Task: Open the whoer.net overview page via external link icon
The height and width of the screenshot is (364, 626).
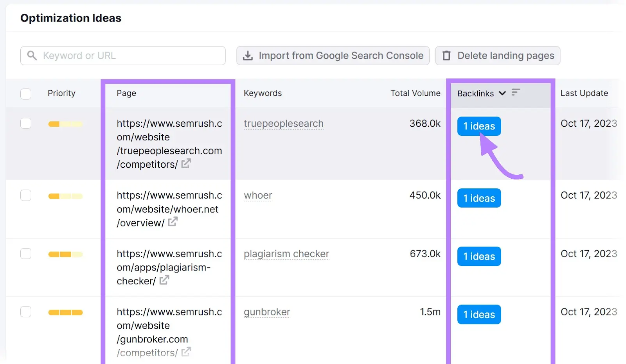Action: (173, 222)
